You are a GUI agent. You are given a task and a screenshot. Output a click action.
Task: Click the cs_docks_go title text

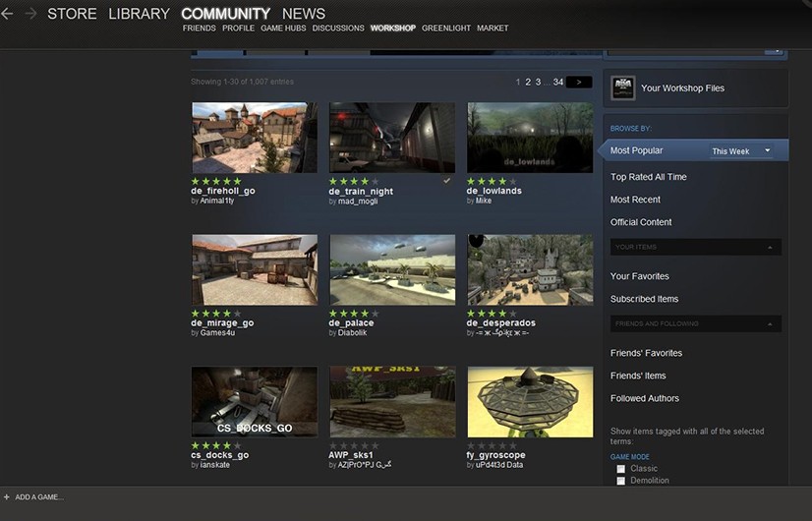tap(219, 455)
